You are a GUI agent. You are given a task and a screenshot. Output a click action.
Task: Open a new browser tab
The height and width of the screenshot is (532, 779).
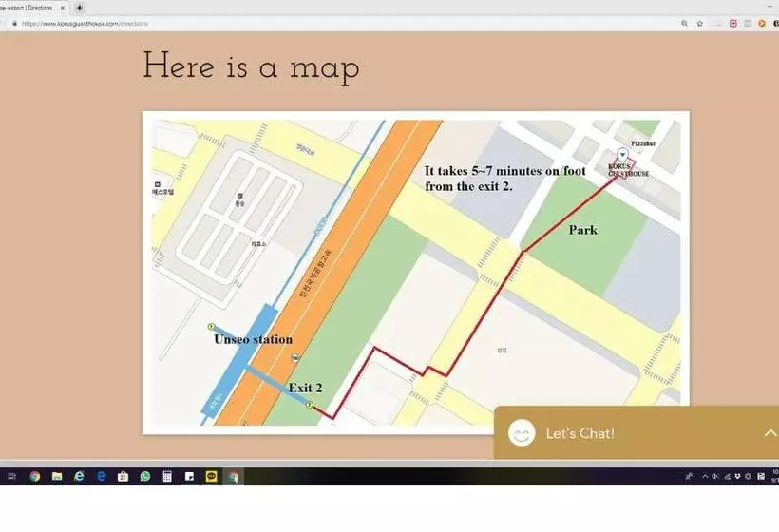click(80, 7)
